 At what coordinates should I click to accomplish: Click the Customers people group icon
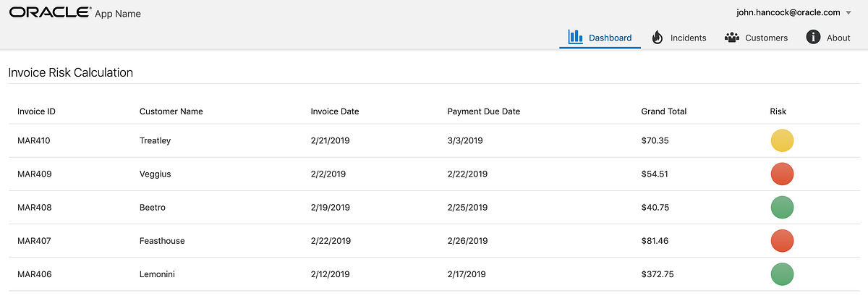point(731,38)
